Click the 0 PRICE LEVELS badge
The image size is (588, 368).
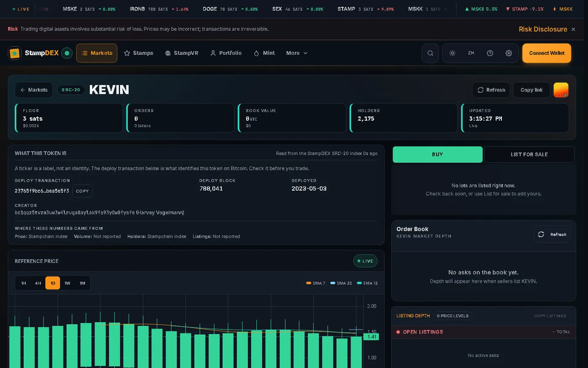click(x=452, y=316)
